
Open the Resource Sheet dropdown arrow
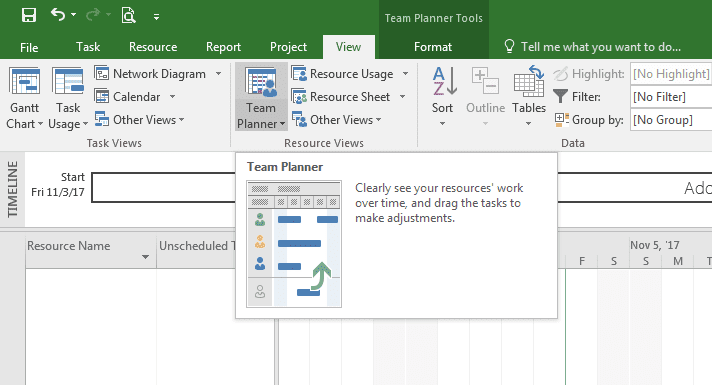[x=402, y=97]
